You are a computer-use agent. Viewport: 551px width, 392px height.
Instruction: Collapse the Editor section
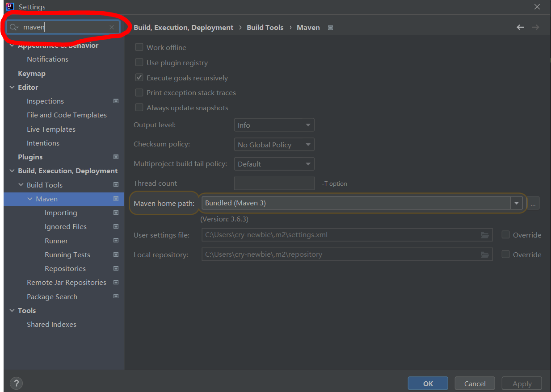pyautogui.click(x=12, y=87)
